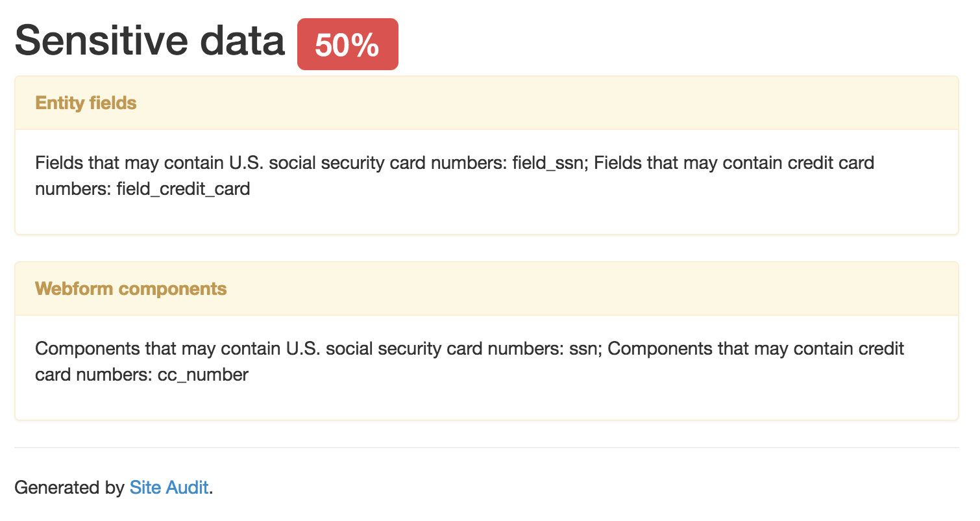Click the Generated by footer text
Image resolution: width=980 pixels, height=521 pixels.
(69, 487)
